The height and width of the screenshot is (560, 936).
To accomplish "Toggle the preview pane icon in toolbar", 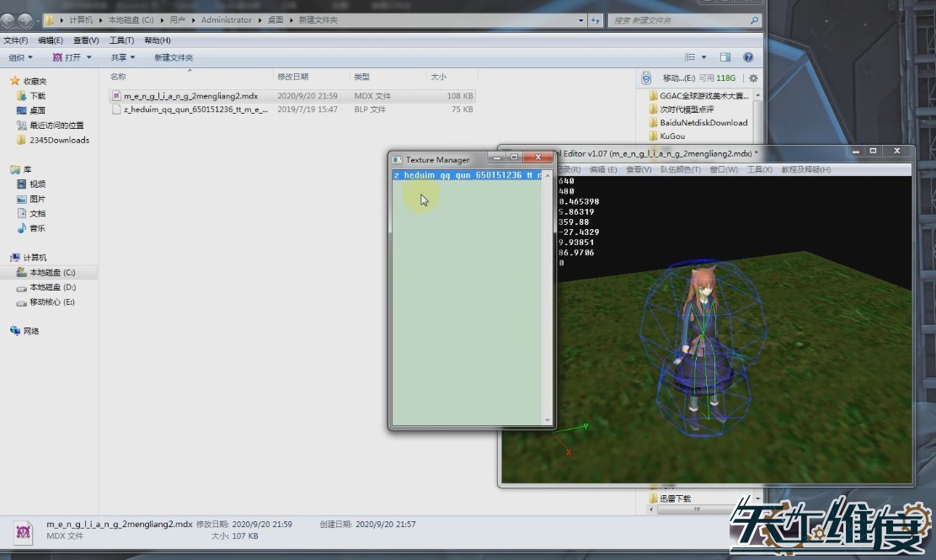I will tap(725, 57).
